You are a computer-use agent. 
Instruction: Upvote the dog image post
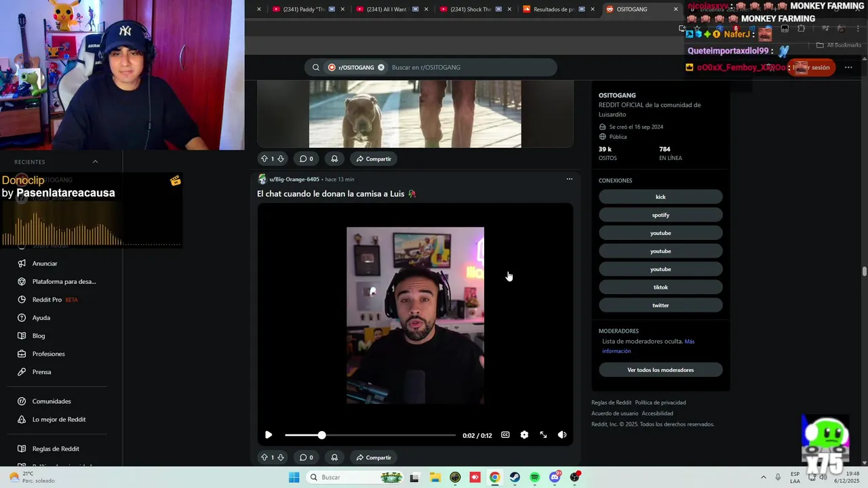click(x=264, y=159)
